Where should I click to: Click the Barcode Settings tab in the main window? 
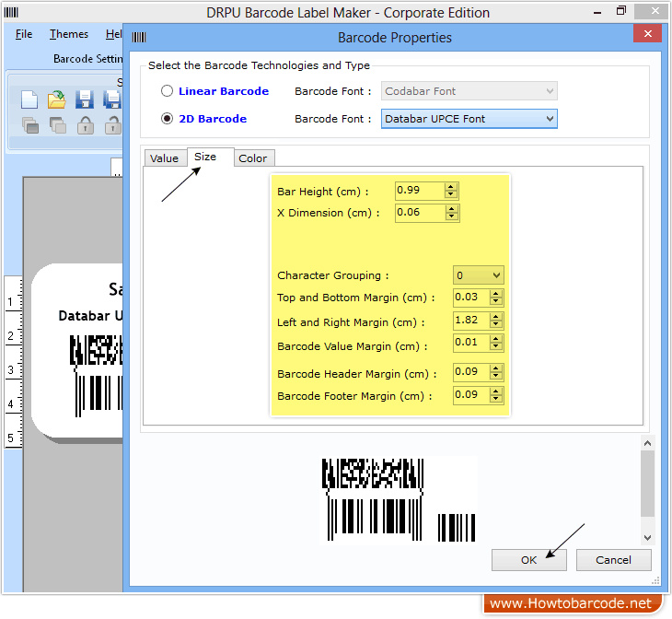coord(87,59)
